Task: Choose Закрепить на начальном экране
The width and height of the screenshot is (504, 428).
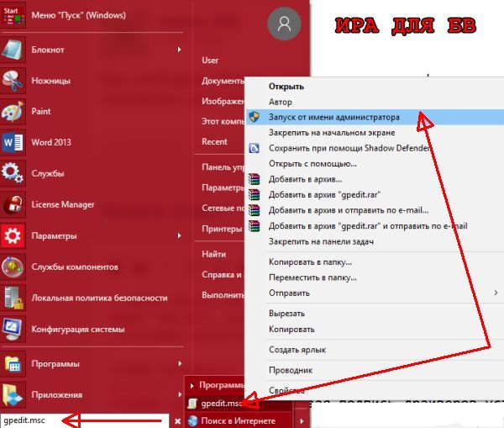Action: click(x=332, y=133)
